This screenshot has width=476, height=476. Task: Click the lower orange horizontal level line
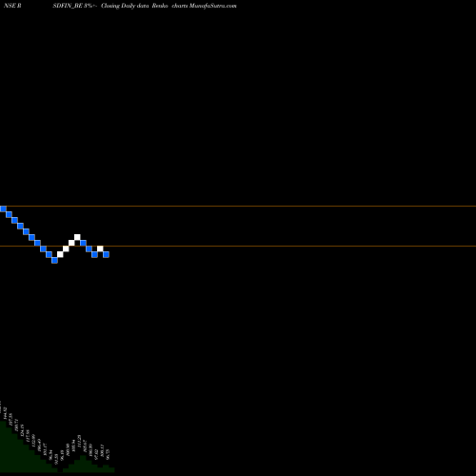click(238, 246)
